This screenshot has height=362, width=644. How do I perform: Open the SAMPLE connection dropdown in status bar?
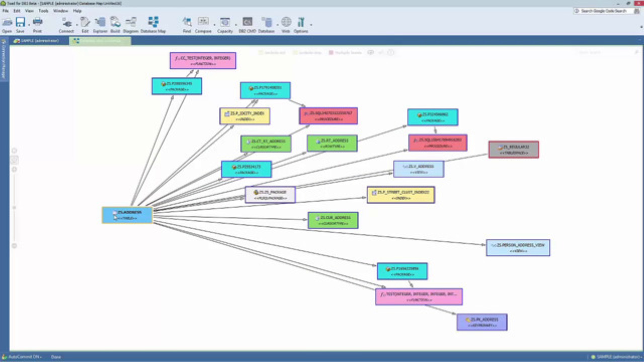(x=616, y=357)
